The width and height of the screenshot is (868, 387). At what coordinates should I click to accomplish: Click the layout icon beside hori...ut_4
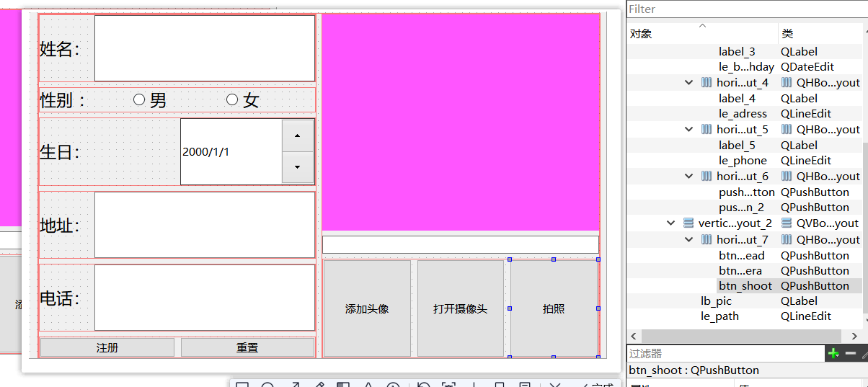point(707,83)
